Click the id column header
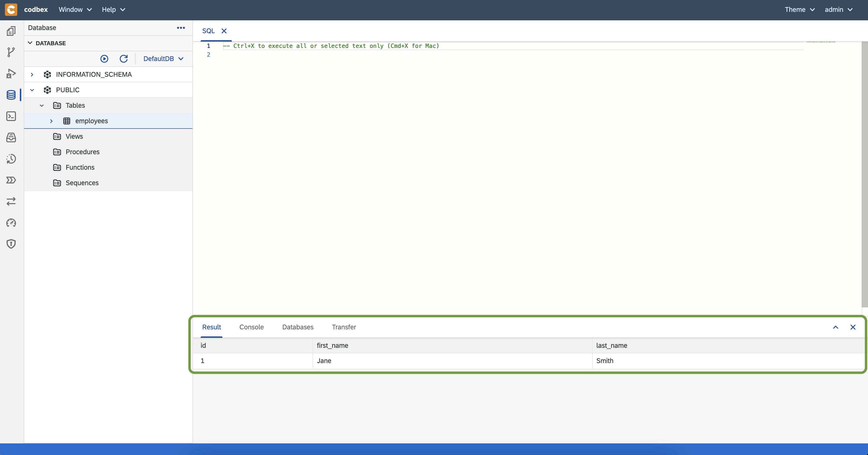The height and width of the screenshot is (455, 868). pos(253,346)
